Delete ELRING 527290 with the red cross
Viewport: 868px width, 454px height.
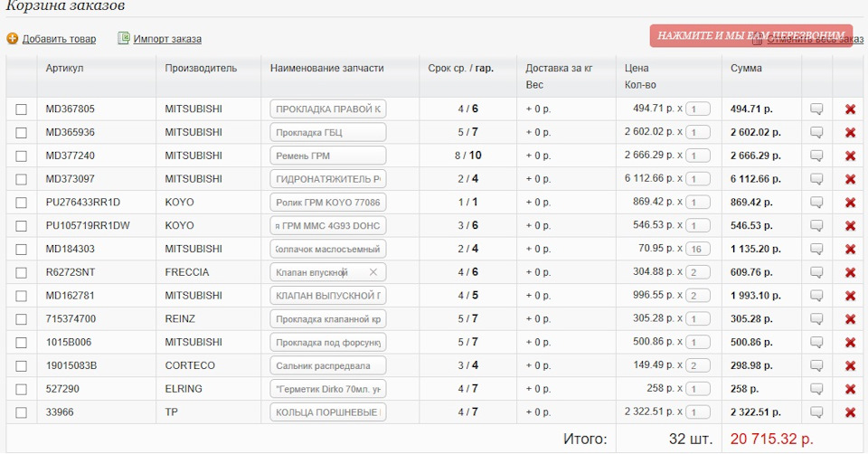point(850,389)
